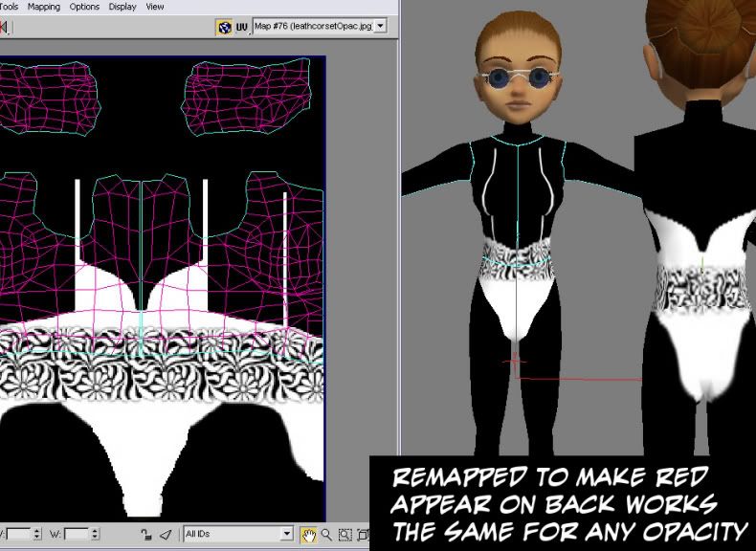Click the character's face in the front viewport
This screenshot has width=756, height=551.
[x=518, y=78]
